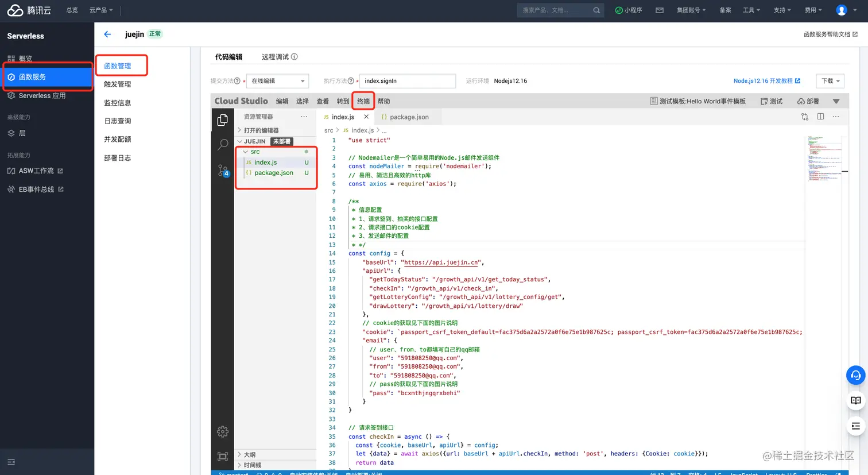
Task: Click the open changes icon in editor toolbar
Action: [x=805, y=117]
